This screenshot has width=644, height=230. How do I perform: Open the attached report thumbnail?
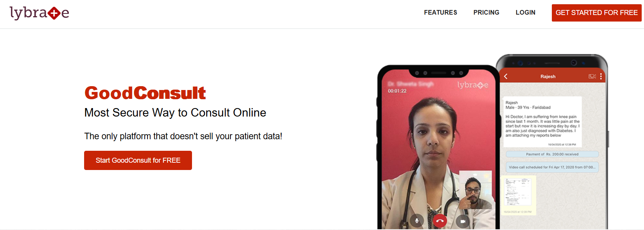(x=518, y=193)
